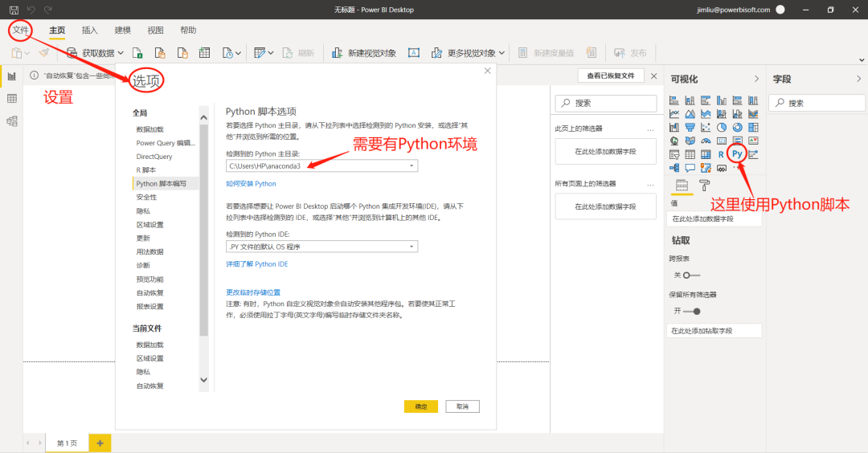Click the 取消 button
Screen dimensions: 868x453
click(x=462, y=406)
